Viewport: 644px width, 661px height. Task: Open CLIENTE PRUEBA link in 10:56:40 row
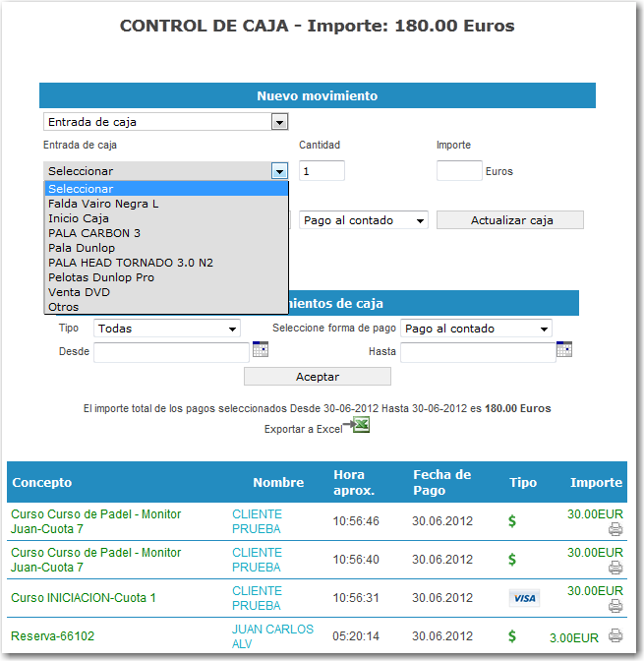coord(257,560)
